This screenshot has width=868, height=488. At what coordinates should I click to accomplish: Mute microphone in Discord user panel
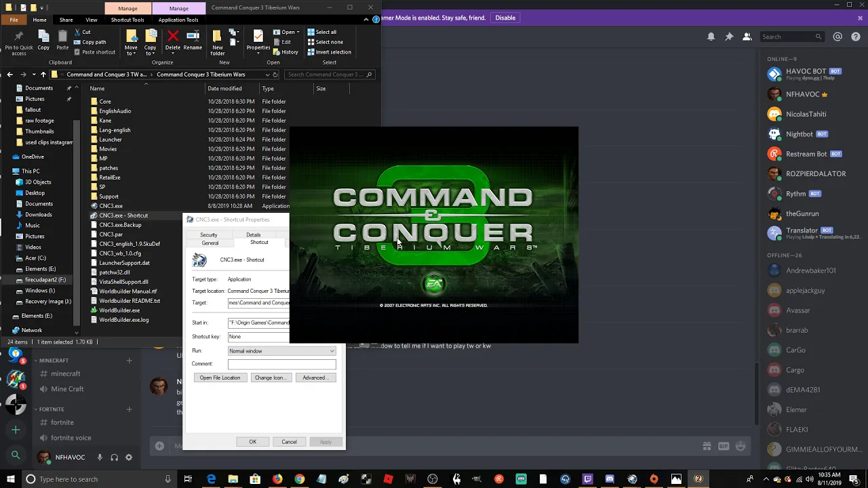(x=100, y=457)
